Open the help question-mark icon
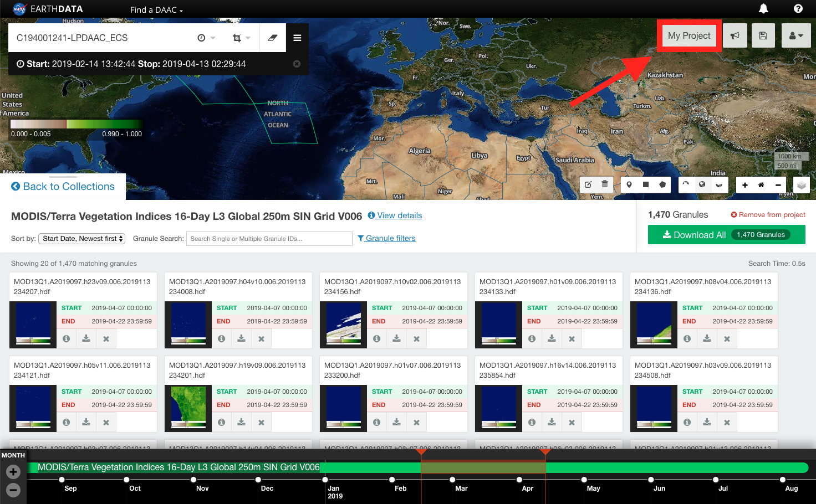This screenshot has height=504, width=816. click(x=798, y=8)
